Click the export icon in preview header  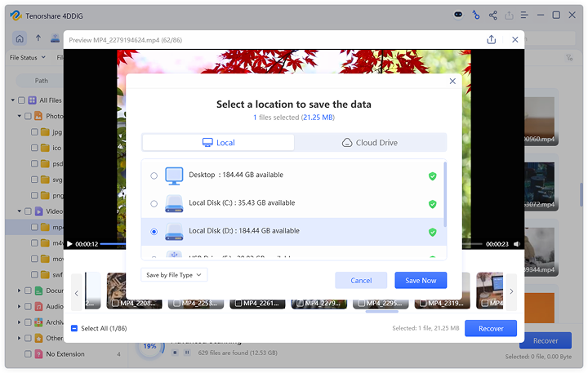coord(492,39)
